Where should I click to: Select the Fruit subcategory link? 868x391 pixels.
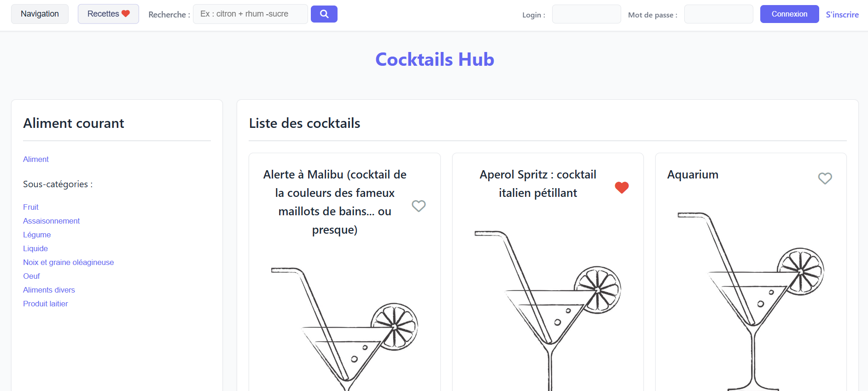click(30, 207)
